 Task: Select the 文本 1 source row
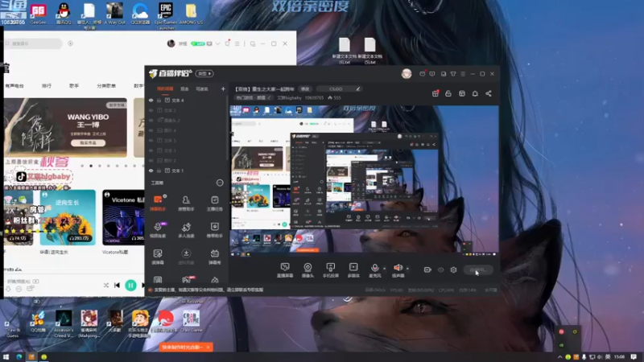[x=187, y=171]
